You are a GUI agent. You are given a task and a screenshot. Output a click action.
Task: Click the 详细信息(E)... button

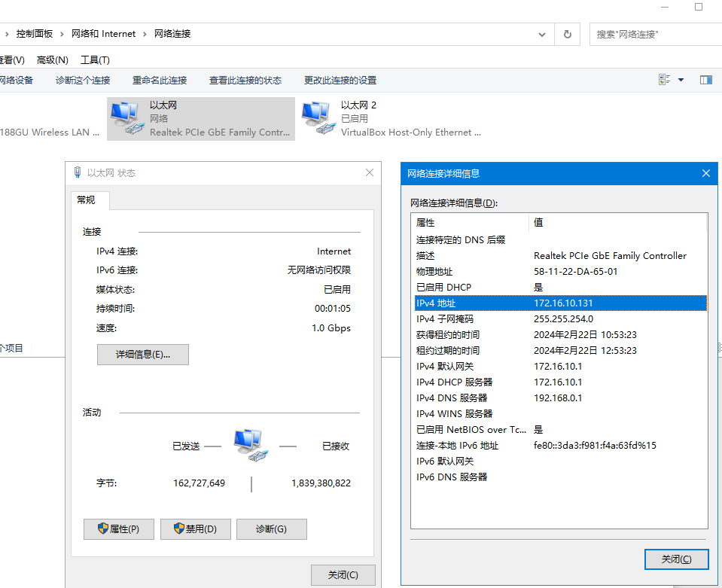tap(142, 355)
